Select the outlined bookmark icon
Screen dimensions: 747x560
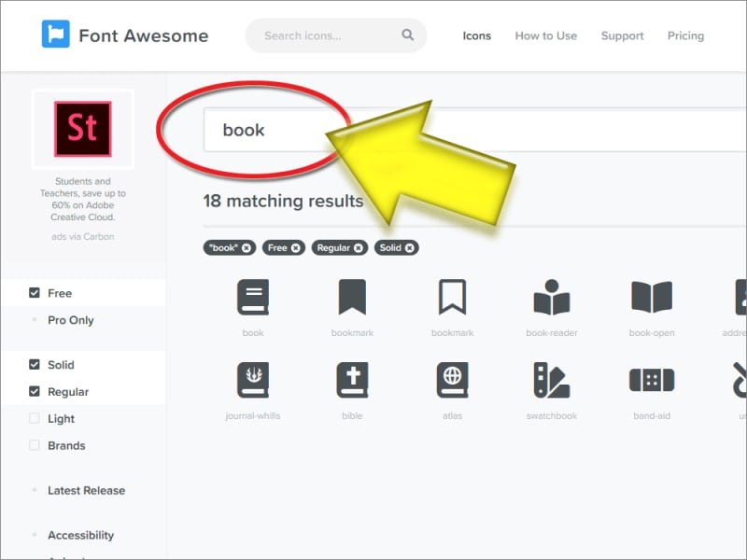point(452,298)
